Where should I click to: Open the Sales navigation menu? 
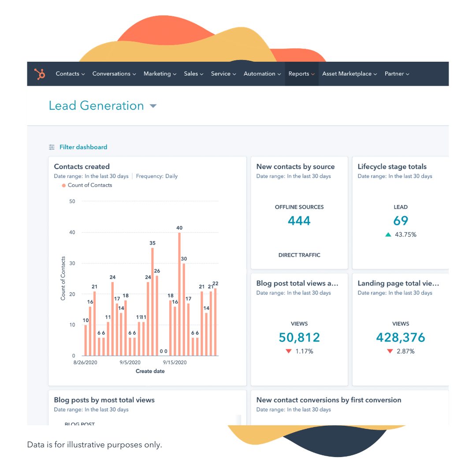coord(193,74)
